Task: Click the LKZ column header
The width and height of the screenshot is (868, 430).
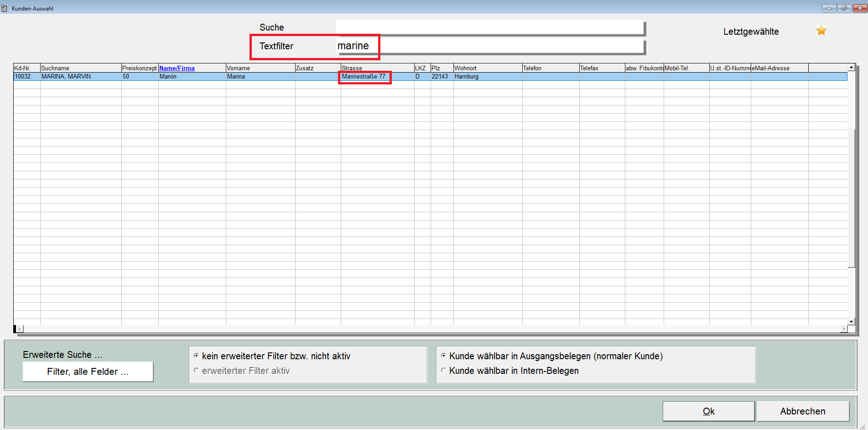Action: coord(422,68)
